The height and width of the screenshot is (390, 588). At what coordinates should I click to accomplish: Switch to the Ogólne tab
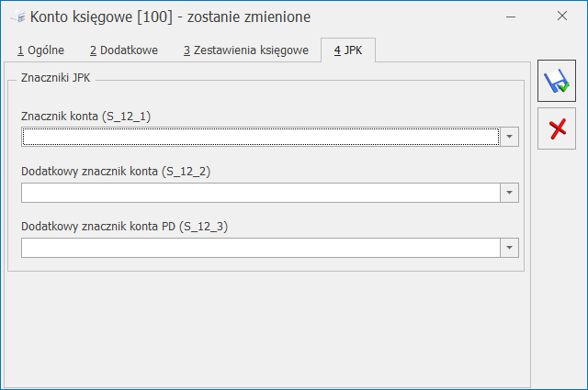point(40,50)
